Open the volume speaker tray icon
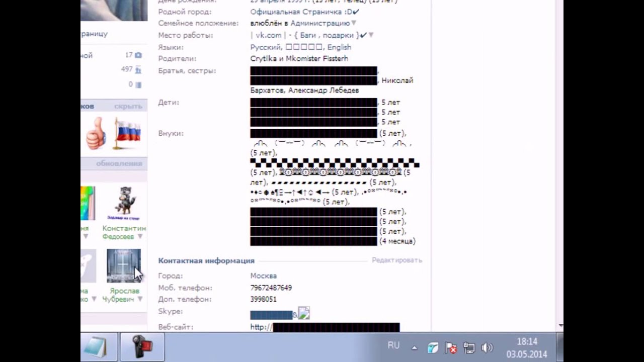This screenshot has width=644, height=362. tap(487, 347)
